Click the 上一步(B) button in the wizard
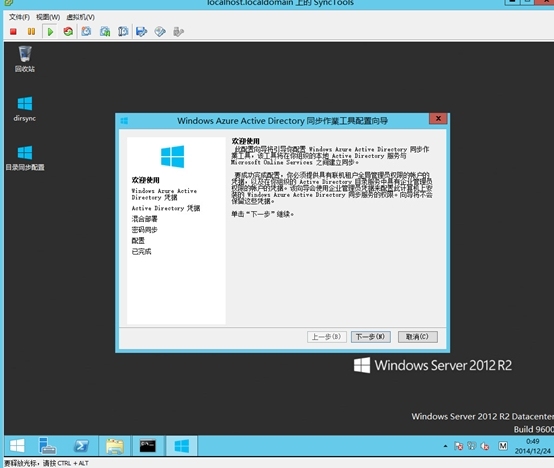Image resolution: width=554 pixels, height=468 pixels. coord(327,337)
